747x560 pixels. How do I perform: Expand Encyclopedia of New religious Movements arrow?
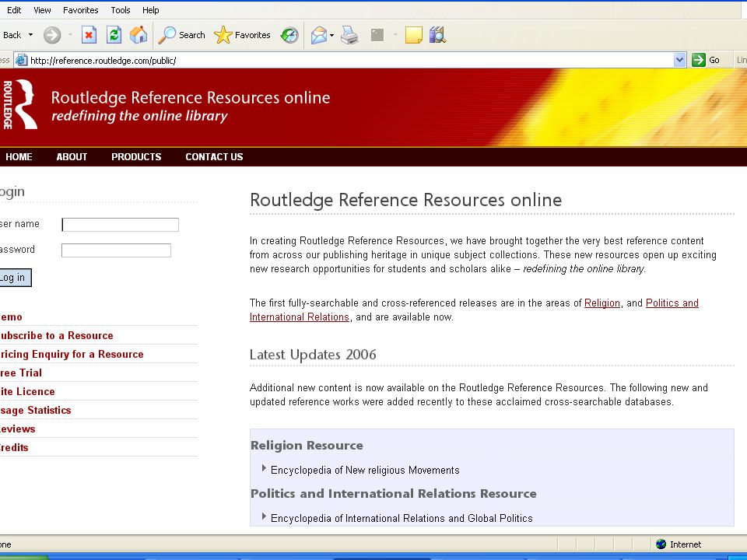264,468
